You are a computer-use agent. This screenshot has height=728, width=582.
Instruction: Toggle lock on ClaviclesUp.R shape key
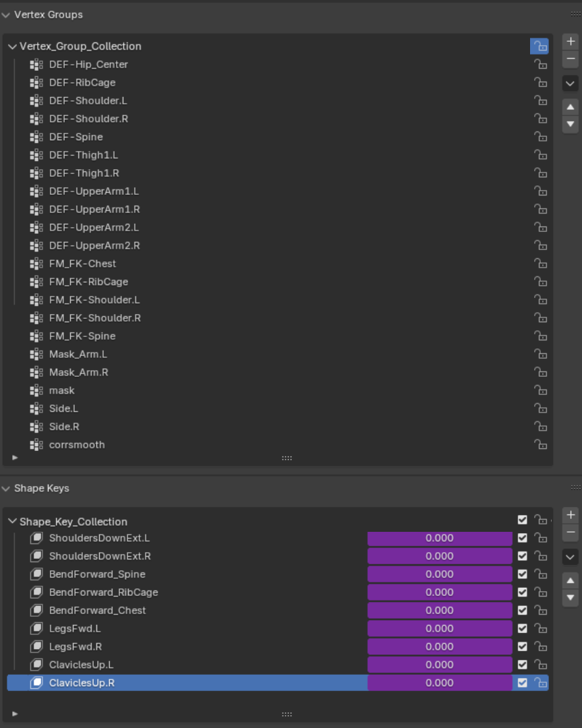[x=540, y=683]
